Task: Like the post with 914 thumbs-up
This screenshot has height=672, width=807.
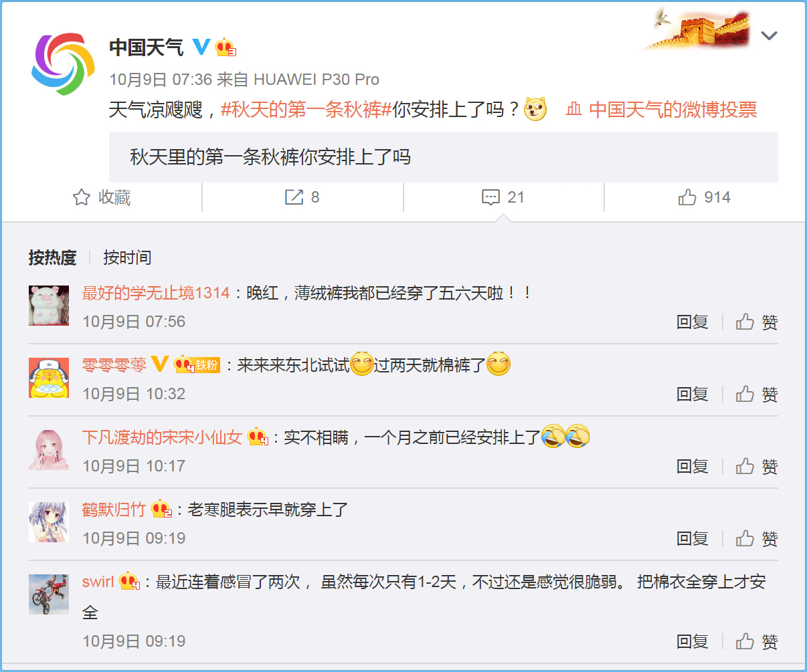Action: (704, 197)
